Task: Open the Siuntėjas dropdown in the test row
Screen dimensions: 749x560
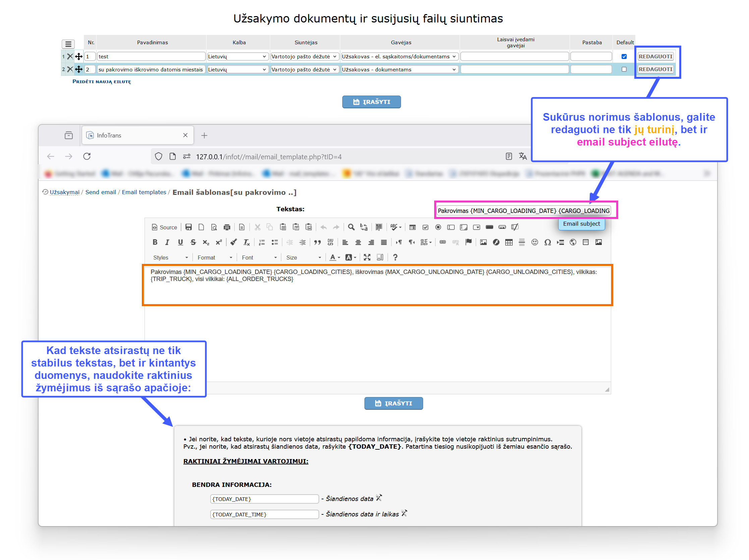Action: (304, 57)
